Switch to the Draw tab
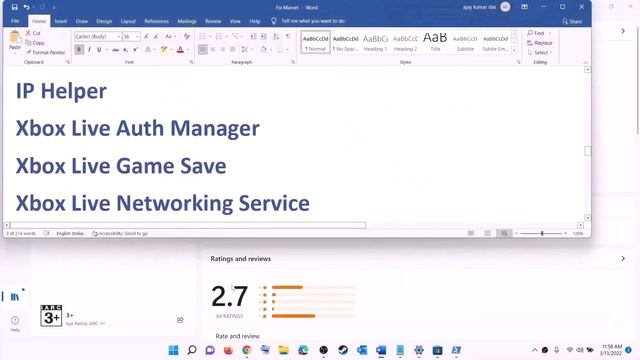 click(x=82, y=21)
